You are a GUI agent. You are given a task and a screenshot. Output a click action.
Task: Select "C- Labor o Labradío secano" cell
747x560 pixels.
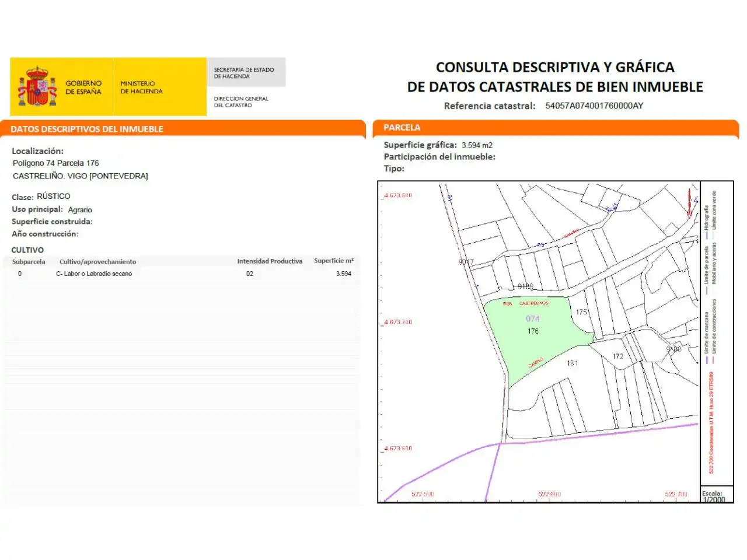click(94, 274)
